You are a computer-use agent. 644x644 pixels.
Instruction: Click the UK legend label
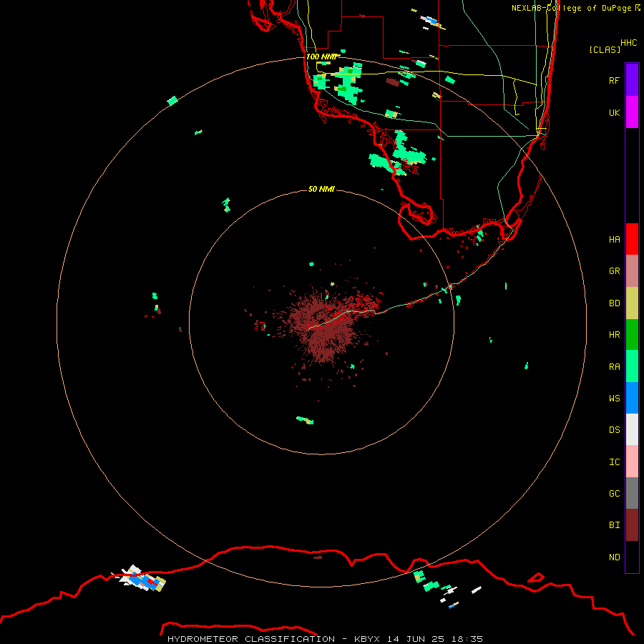tap(614, 112)
